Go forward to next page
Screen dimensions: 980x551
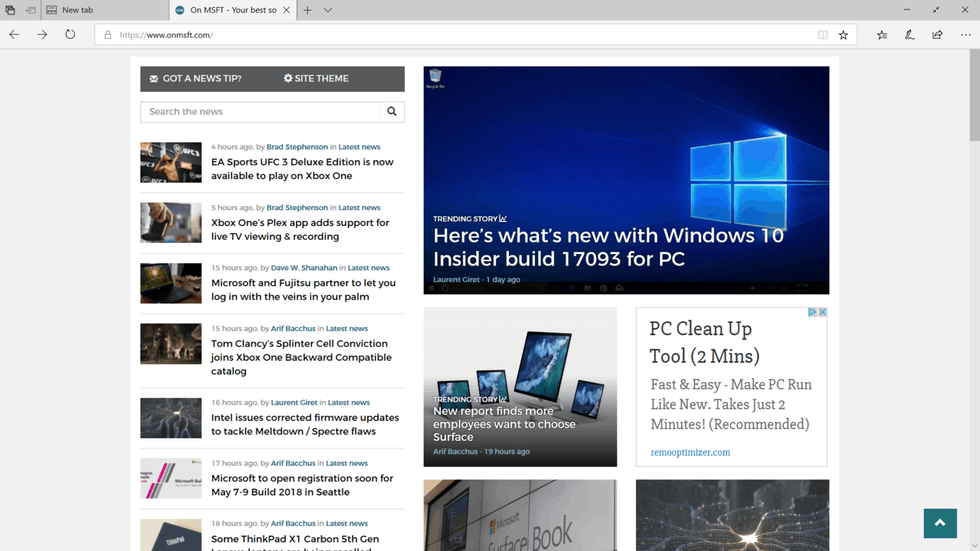pos(42,34)
